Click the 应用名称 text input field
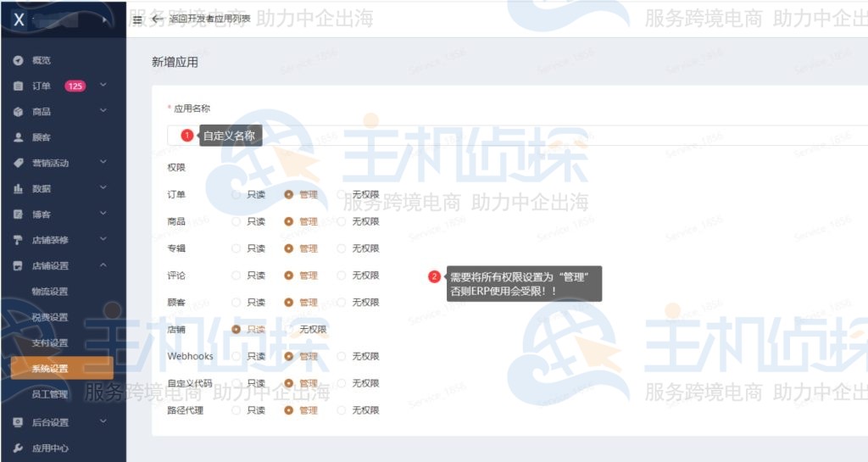The height and width of the screenshot is (462, 868). 517,136
